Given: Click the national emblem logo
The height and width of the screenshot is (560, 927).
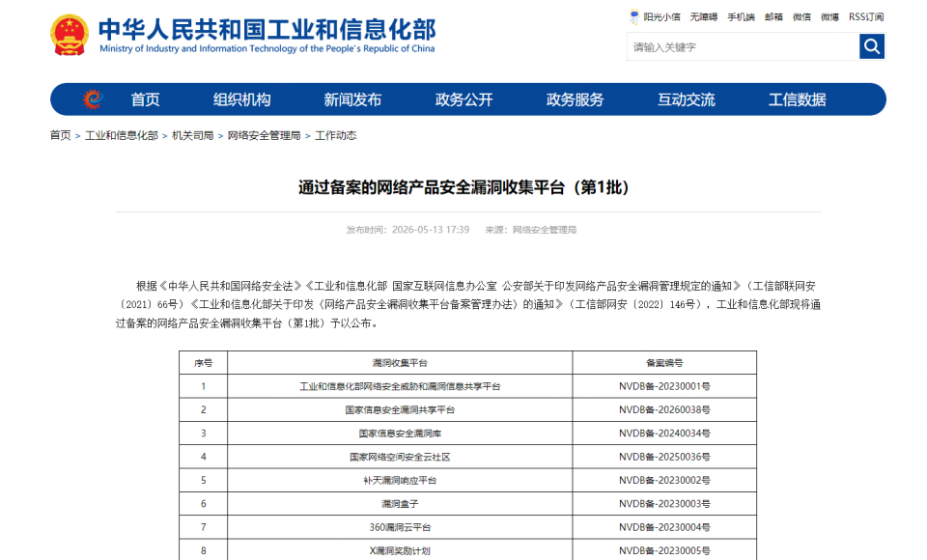Looking at the screenshot, I should (x=70, y=36).
